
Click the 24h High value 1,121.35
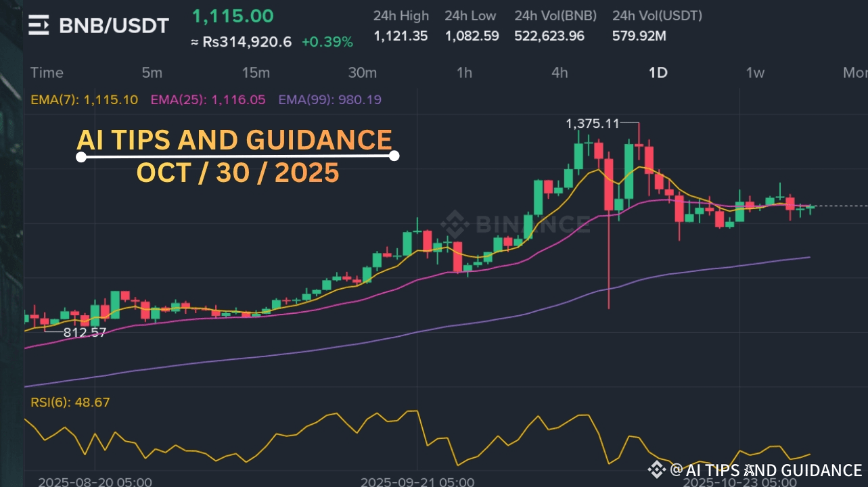[x=401, y=37]
